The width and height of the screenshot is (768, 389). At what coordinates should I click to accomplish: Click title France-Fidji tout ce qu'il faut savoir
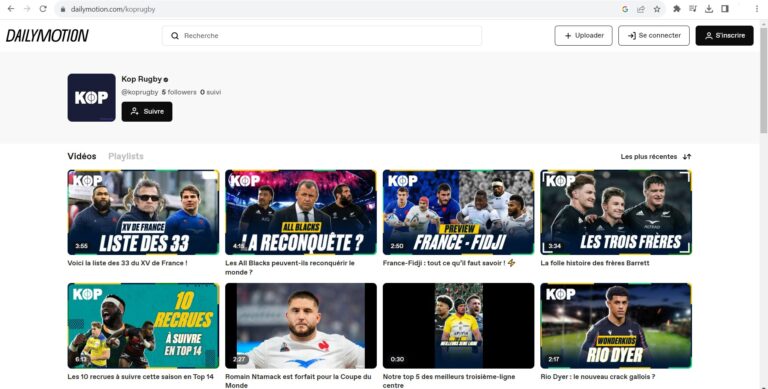[449, 263]
